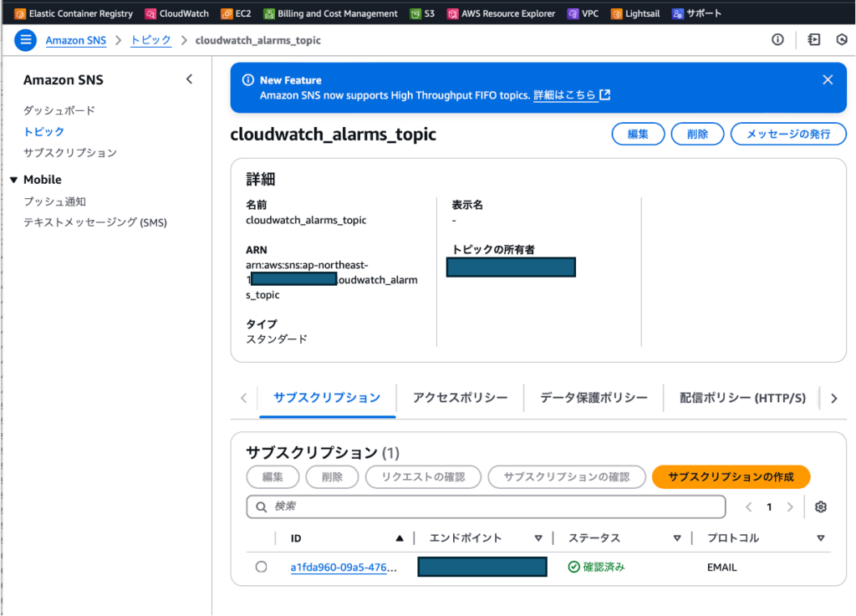Collapse the Amazon SNS side navigation
This screenshot has height=616, width=856.
[189, 79]
